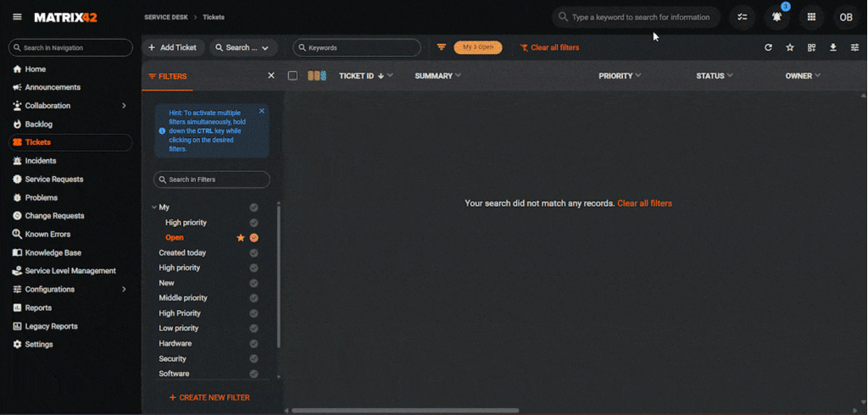The width and height of the screenshot is (868, 415).
Task: Click the Keywords search field
Action: 358,47
